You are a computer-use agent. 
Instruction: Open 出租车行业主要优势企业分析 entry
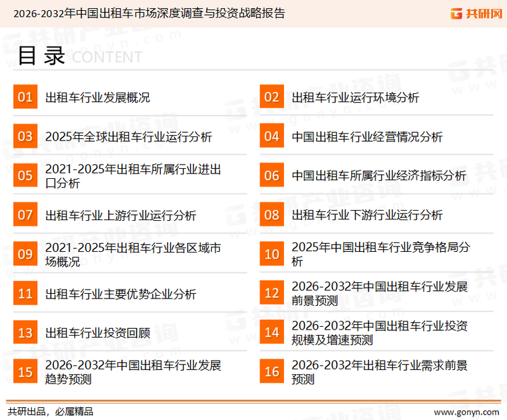click(x=120, y=294)
